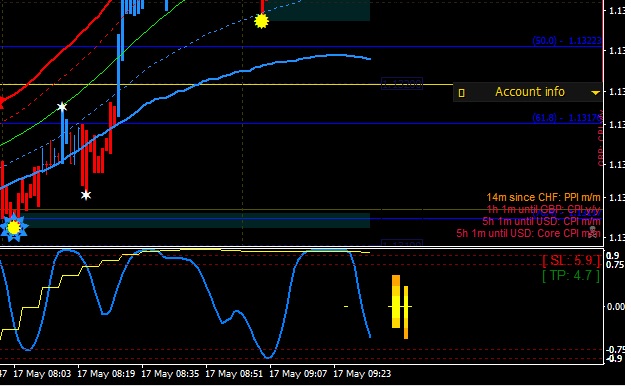Viewport: 631px width, 389px height.
Task: Expand the Account info panel dropdown arrow
Action: tap(595, 93)
